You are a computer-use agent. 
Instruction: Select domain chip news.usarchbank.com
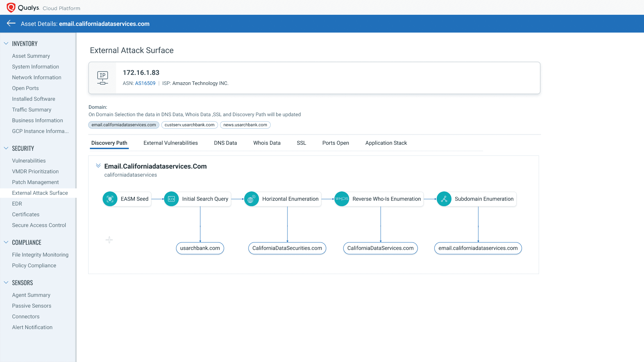(245, 125)
